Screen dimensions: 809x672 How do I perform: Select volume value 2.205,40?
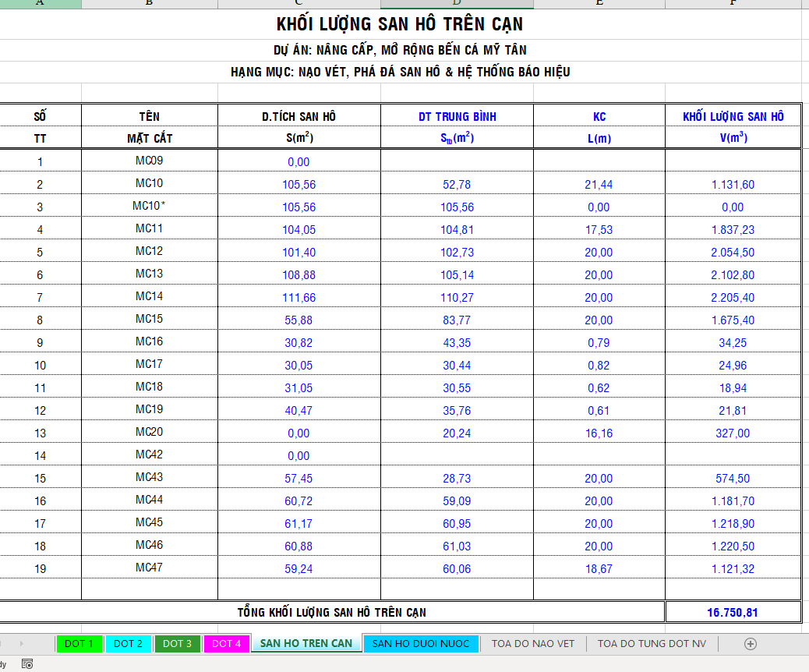click(733, 298)
